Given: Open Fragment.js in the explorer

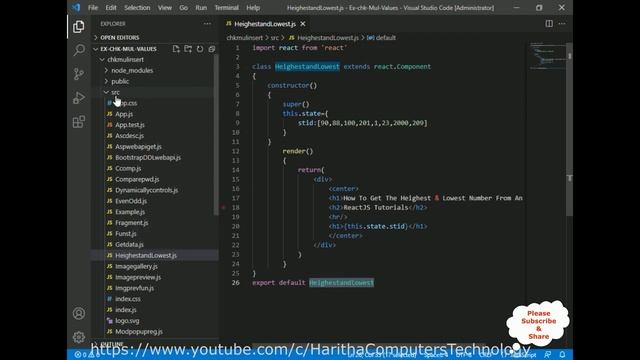Looking at the screenshot, I should pos(131,223).
